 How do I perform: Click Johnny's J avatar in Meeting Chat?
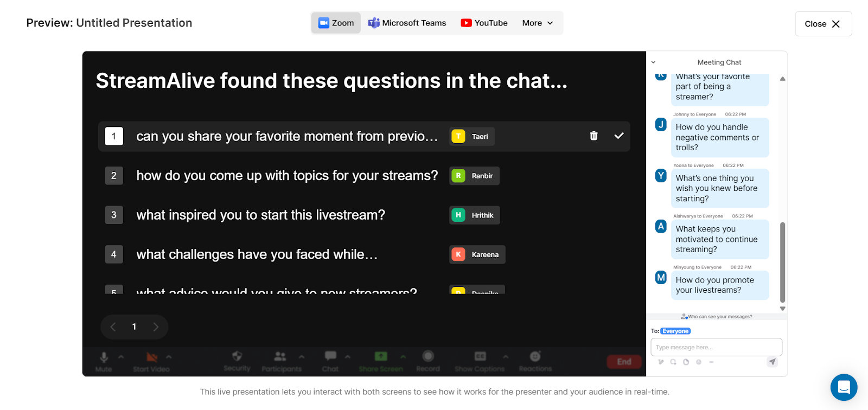click(x=661, y=124)
